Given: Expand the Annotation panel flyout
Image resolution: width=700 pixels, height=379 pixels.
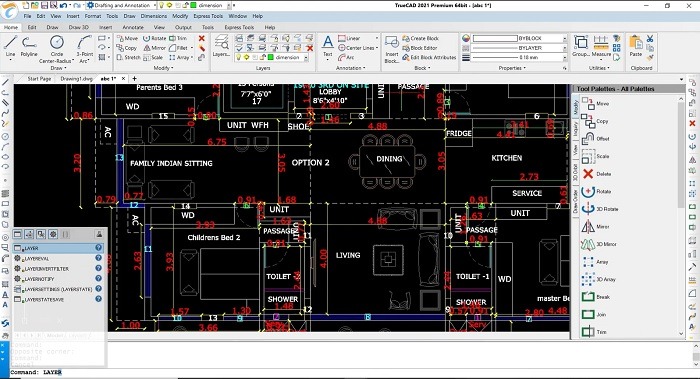Looking at the screenshot, I should [350, 68].
